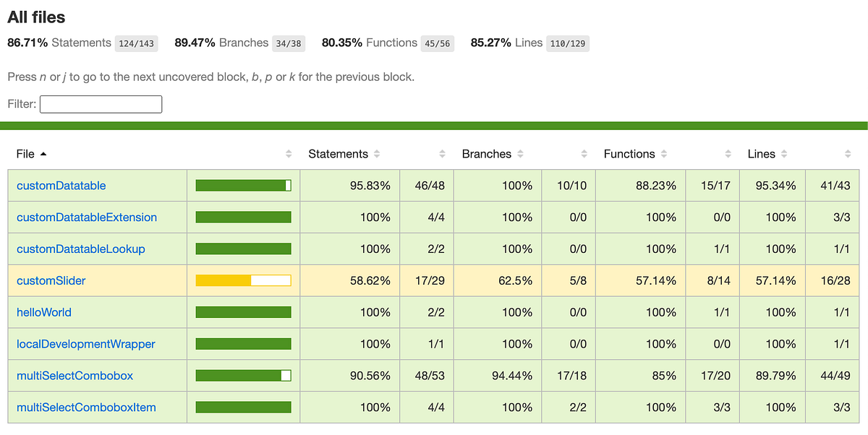Click sort arrows beside the Branches header
Screen dimensions: 868x435
(520, 154)
